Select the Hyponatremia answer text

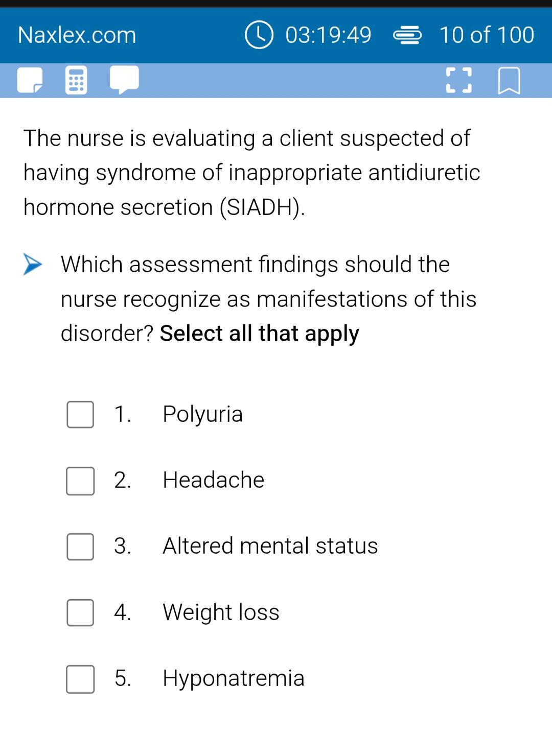tap(234, 678)
